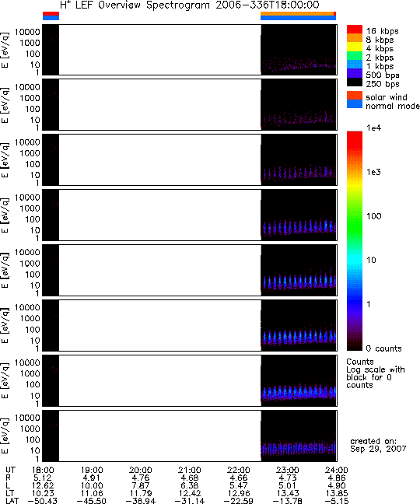Select the LT value 13.43

(288, 493)
